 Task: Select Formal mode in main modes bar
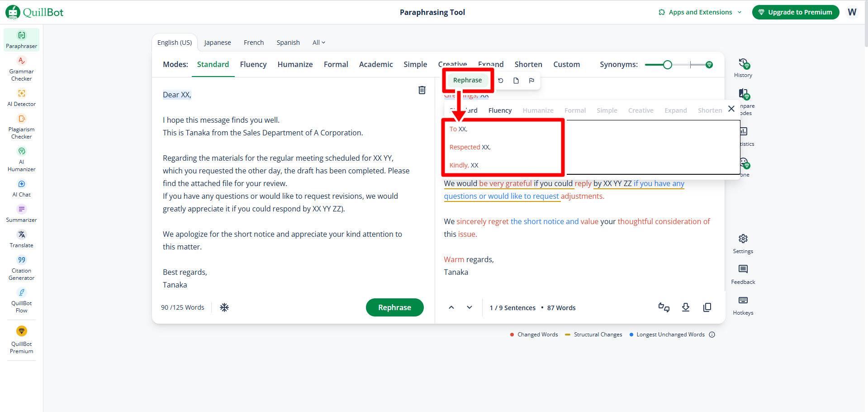336,64
